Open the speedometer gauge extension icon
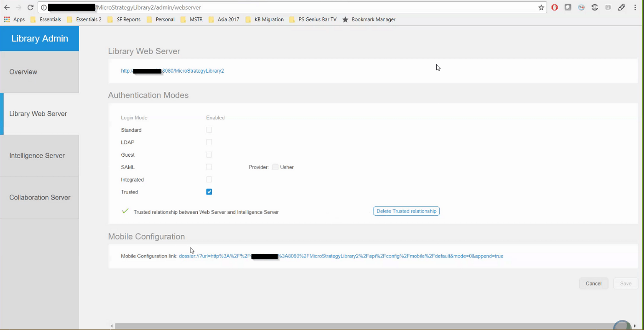The width and height of the screenshot is (644, 330). (581, 7)
